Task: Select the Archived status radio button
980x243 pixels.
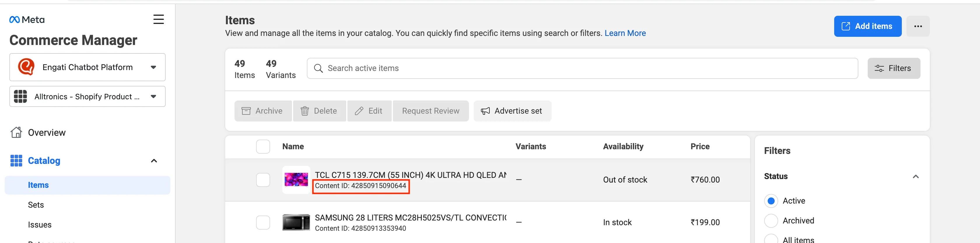Action: [771, 221]
